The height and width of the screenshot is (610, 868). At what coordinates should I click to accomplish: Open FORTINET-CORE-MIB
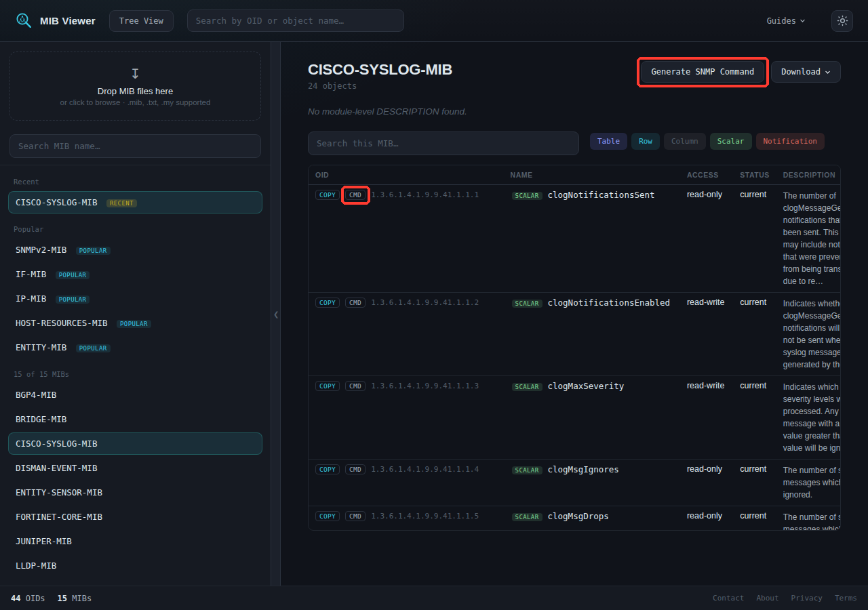(x=135, y=517)
